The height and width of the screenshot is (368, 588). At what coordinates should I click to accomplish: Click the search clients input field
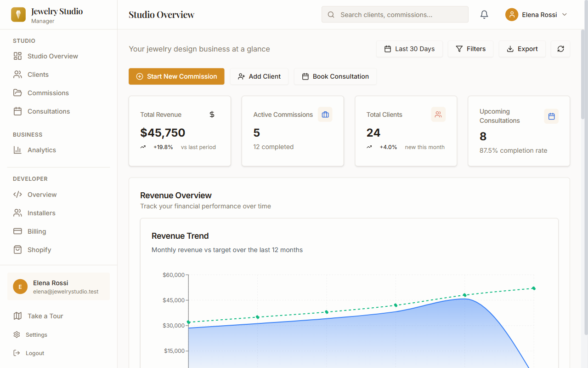[395, 14]
